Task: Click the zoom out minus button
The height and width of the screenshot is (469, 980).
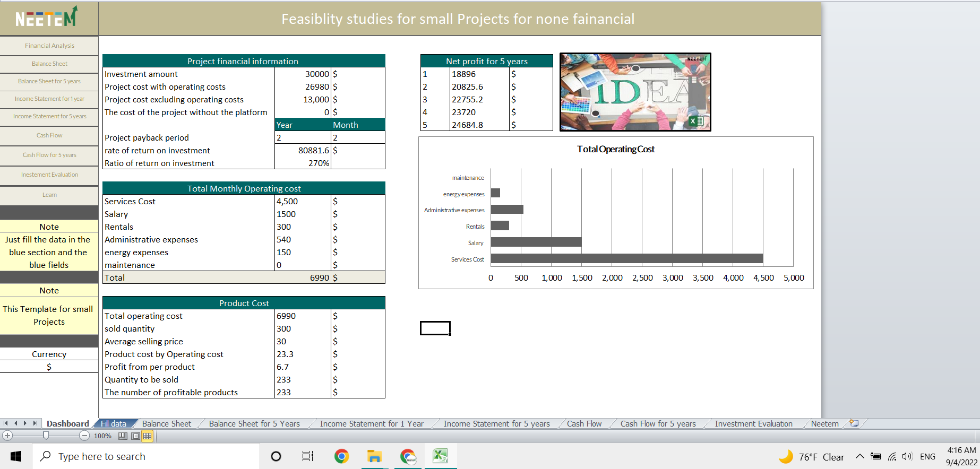Action: pos(84,436)
